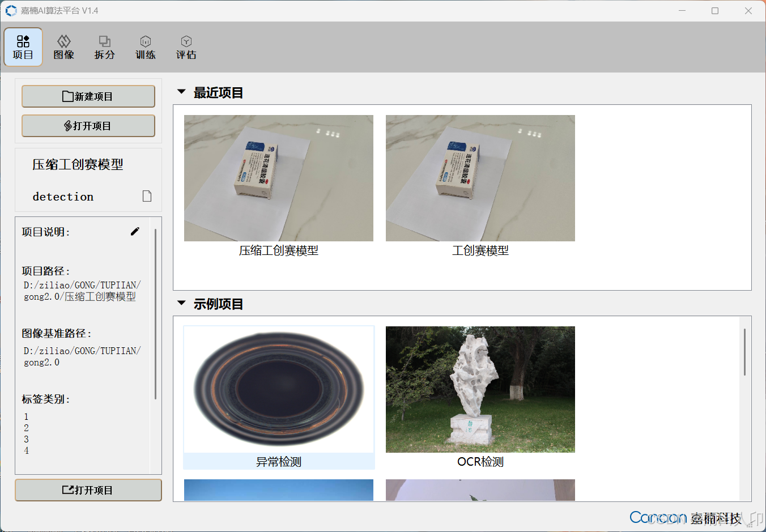Image resolution: width=766 pixels, height=532 pixels.
Task: Open the OCR检测 example project thumbnail
Action: point(480,390)
